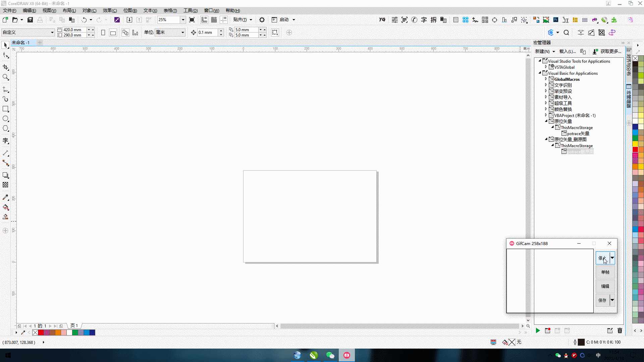Open WeChat from the taskbar
The width and height of the screenshot is (644, 362).
pyautogui.click(x=330, y=355)
